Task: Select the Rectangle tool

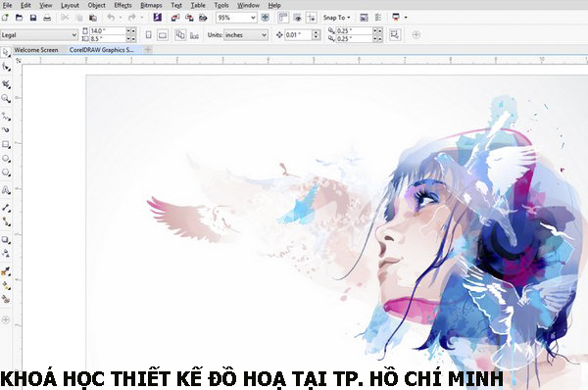Action: click(6, 144)
